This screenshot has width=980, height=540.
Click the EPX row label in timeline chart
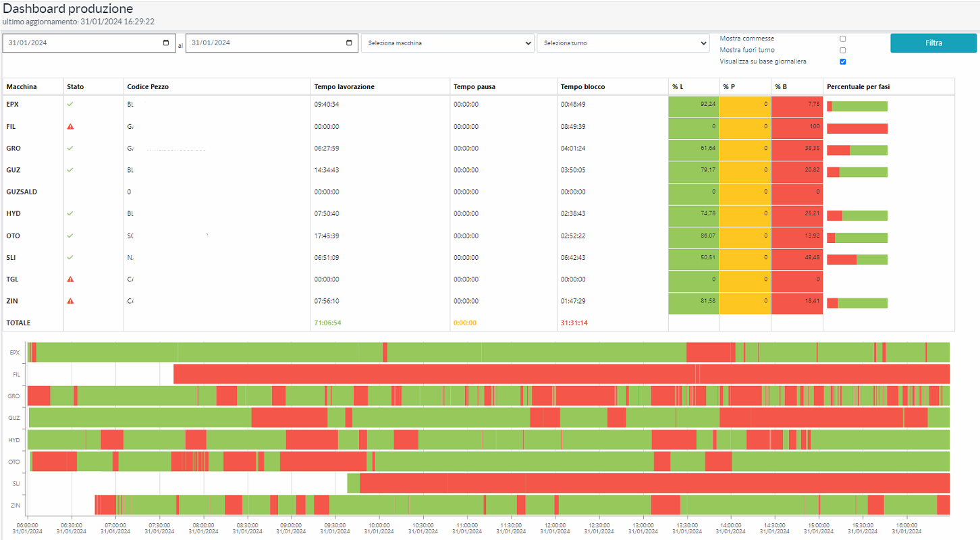pyautogui.click(x=15, y=352)
